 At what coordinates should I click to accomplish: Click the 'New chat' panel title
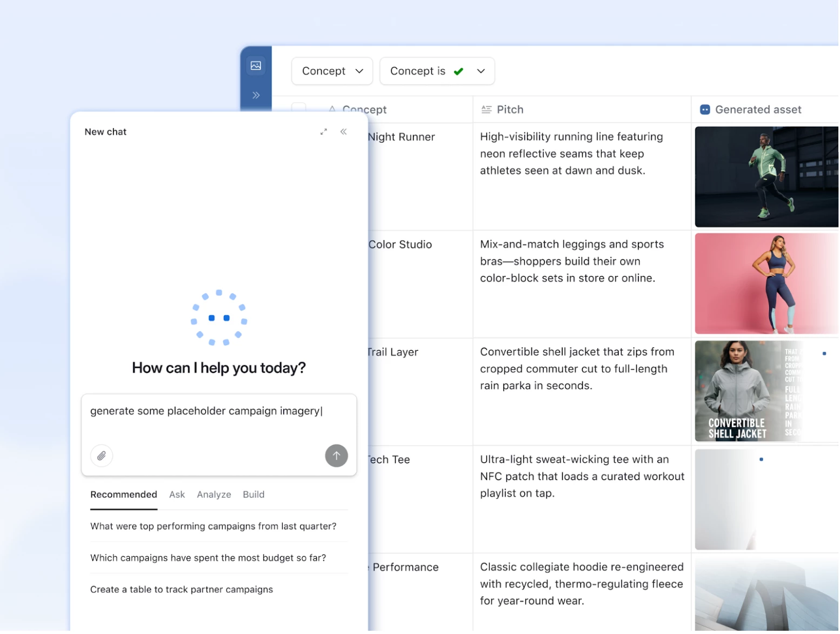pyautogui.click(x=105, y=132)
